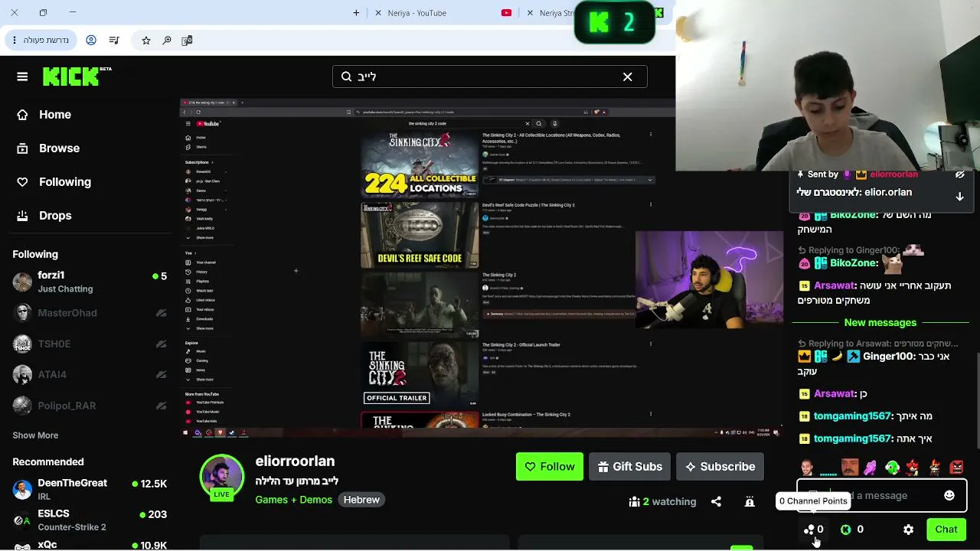This screenshot has height=551, width=980.
Task: Subscribe to eliorroorlan
Action: coord(720,467)
